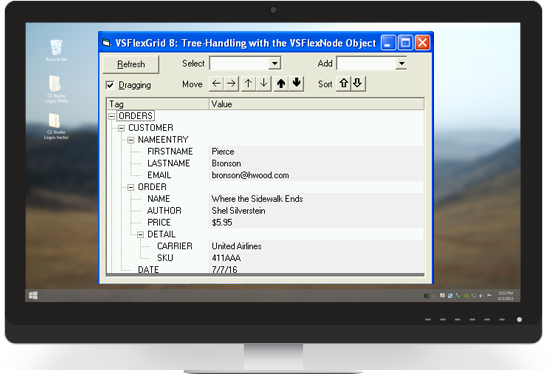Collapse the ORDERS root node
The width and height of the screenshot is (550, 374).
112,116
